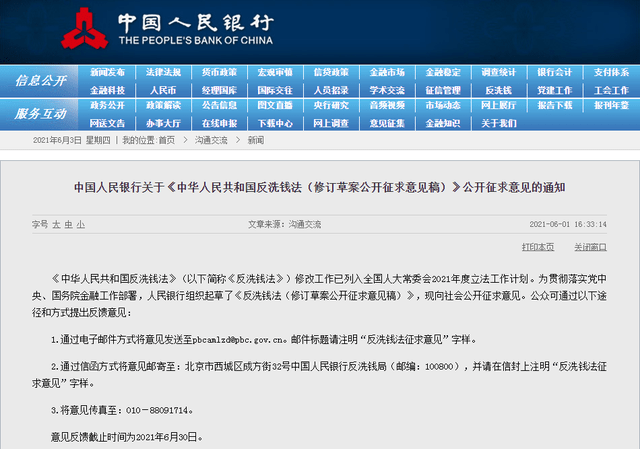640x449 pixels.
Task: Go to the 人员招录 section
Action: click(x=331, y=90)
